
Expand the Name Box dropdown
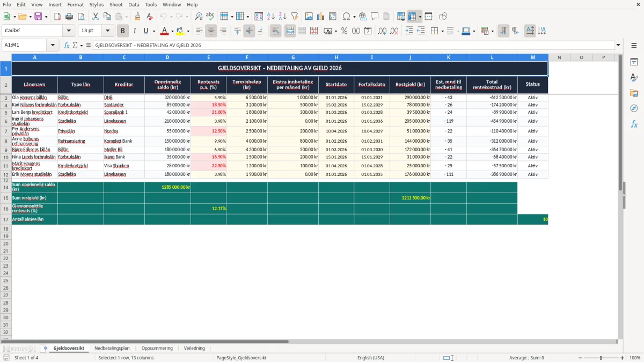[53, 46]
